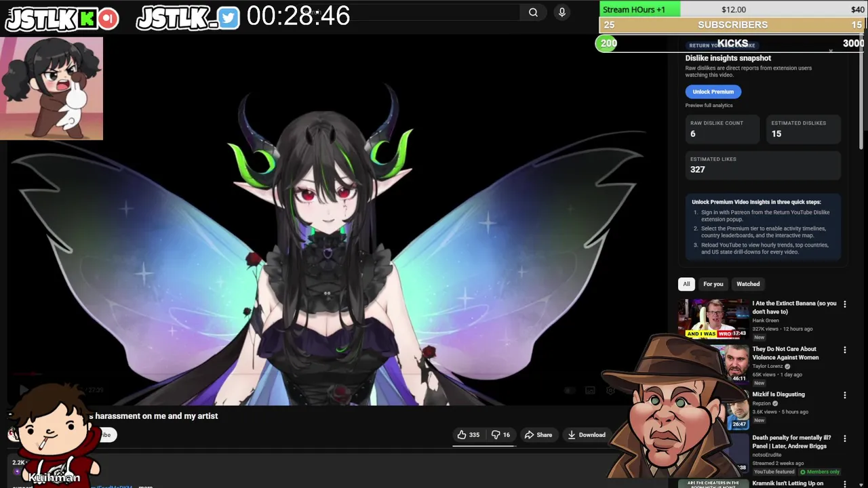868x488 pixels.
Task: Select the All filter chip
Action: pyautogui.click(x=686, y=284)
